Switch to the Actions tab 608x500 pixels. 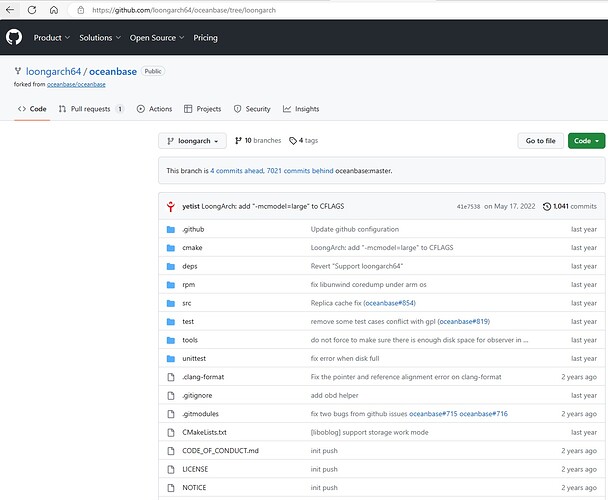[x=154, y=109]
